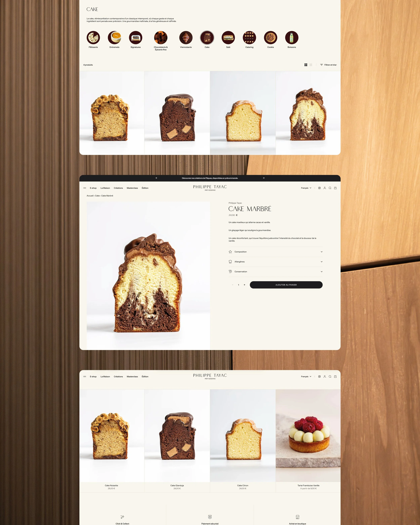Open cart icon on bottom page header

(335, 376)
